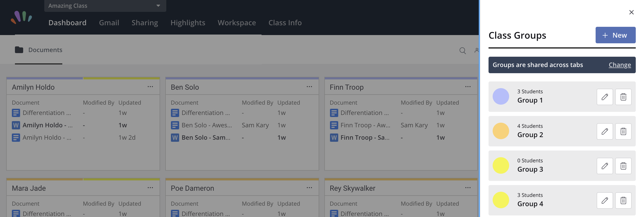Open Ben Solo student card title
This screenshot has width=644, height=217.
[185, 87]
